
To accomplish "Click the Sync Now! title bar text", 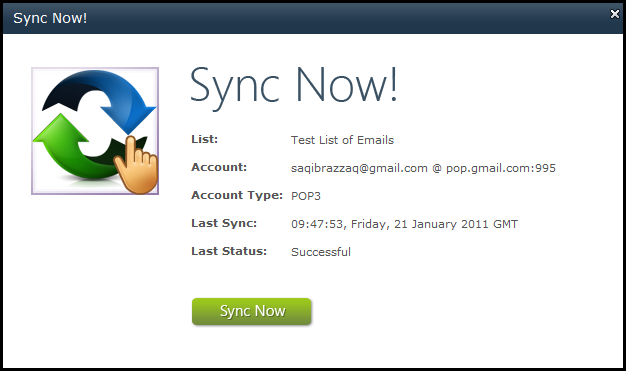I will (x=50, y=18).
